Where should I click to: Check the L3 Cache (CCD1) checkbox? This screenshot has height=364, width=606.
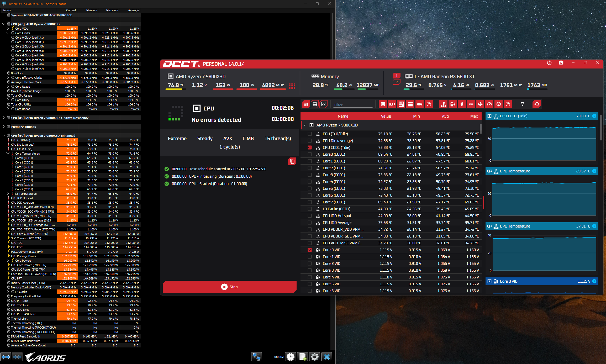[310, 209]
